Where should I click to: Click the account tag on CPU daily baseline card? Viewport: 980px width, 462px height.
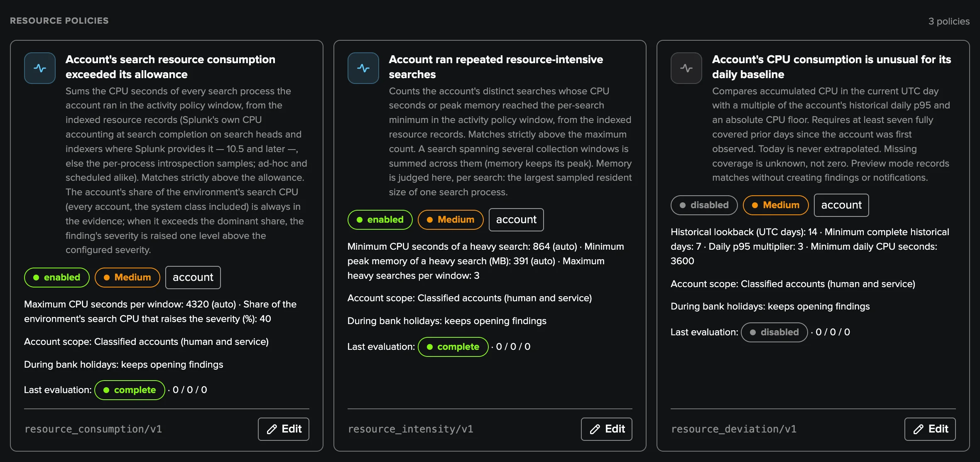(x=841, y=205)
